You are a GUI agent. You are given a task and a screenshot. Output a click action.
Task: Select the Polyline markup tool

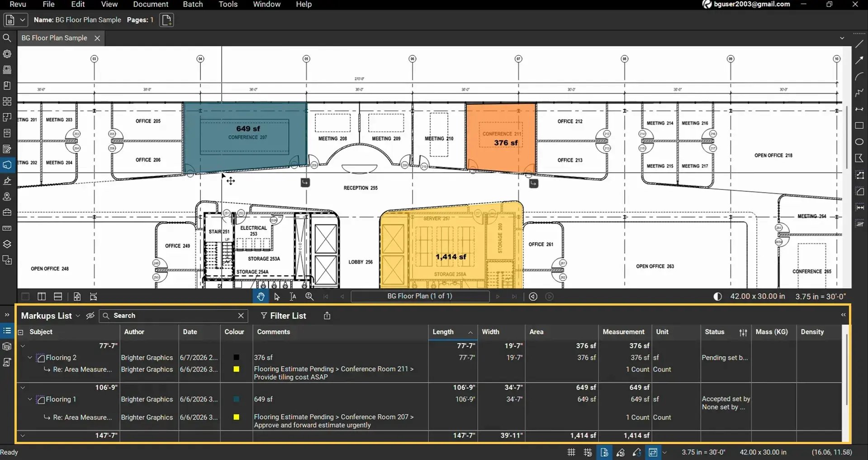859,93
